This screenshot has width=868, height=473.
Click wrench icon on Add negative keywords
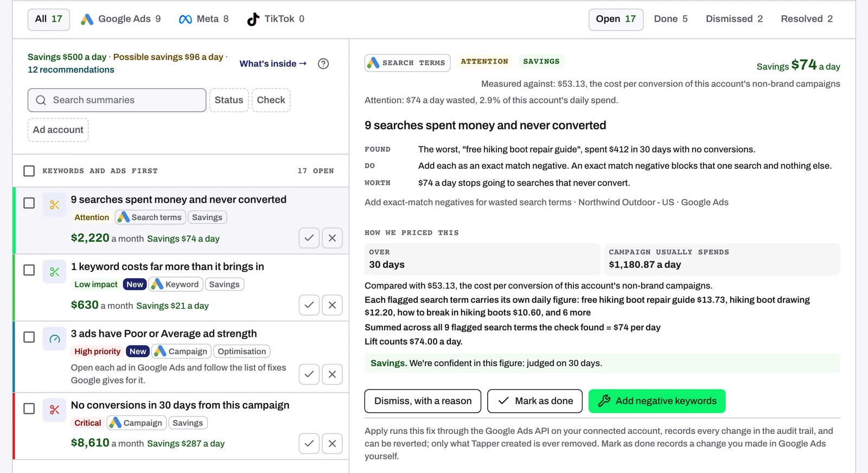pyautogui.click(x=604, y=401)
